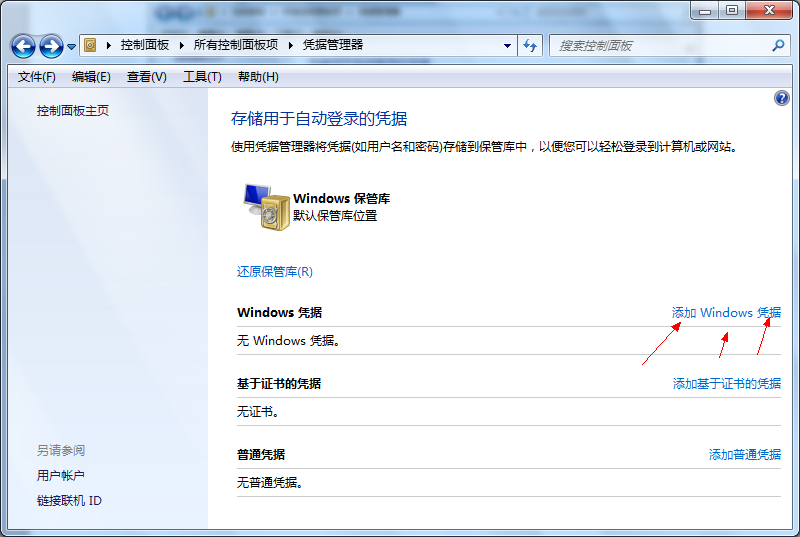
Task: Select the Windows 凭据 section header
Action: tap(279, 313)
